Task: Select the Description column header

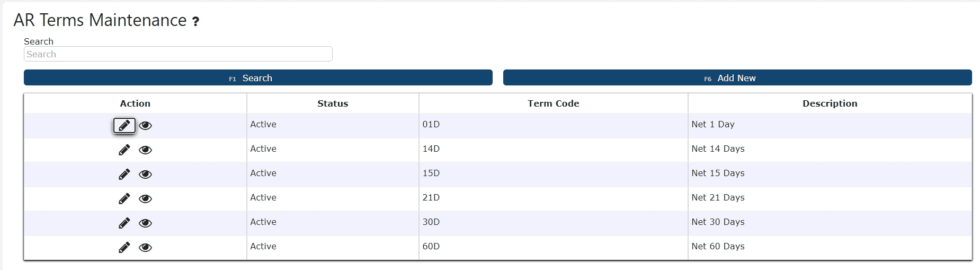Action: (x=830, y=103)
